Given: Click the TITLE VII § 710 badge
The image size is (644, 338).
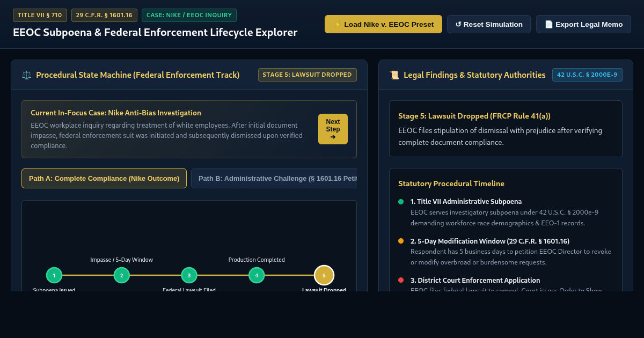Looking at the screenshot, I should pos(40,15).
